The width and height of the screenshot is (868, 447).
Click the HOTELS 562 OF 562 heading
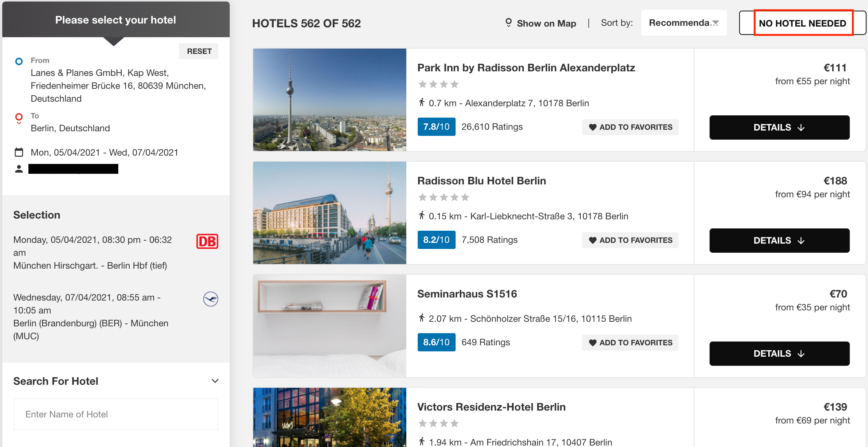pos(306,24)
